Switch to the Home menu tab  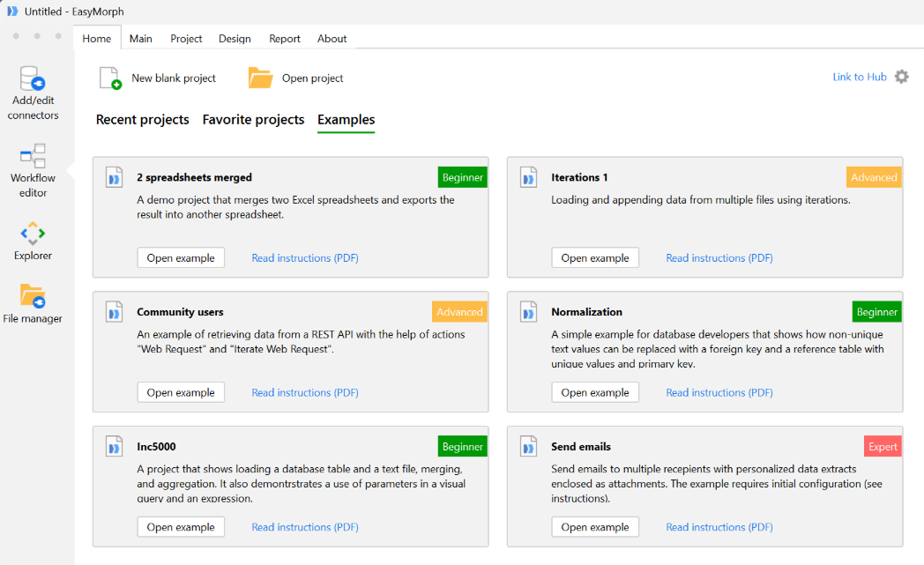(97, 38)
